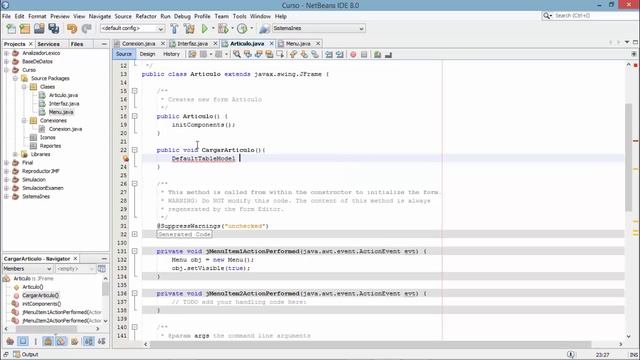Toggle Sort by Source in Navigator
Screen dimensions: 640x360
[102, 341]
